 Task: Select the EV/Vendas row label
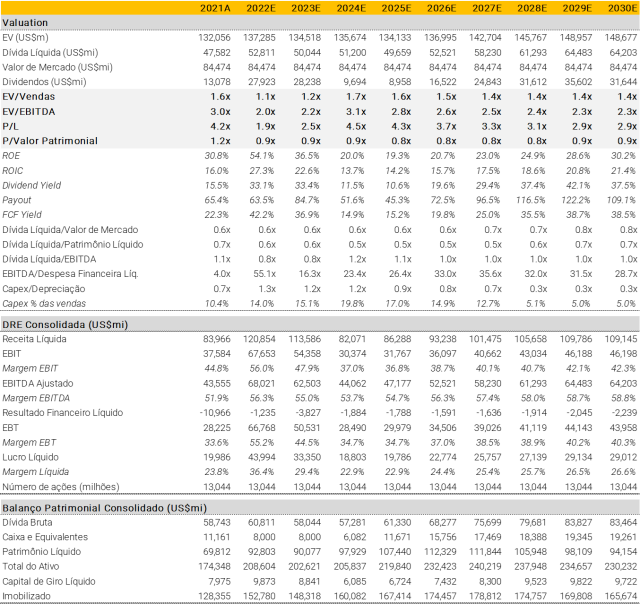[x=29, y=96]
